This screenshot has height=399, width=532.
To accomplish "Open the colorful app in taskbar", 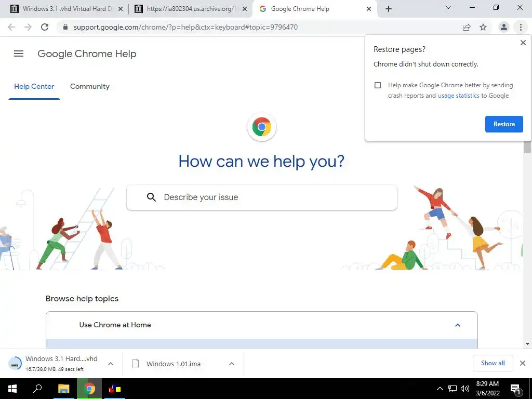I will 114,389.
